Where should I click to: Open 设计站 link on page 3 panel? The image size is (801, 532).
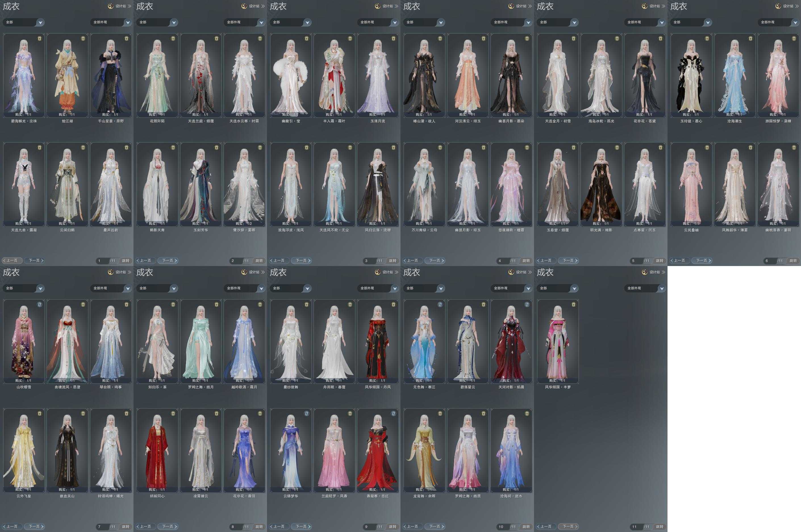click(x=387, y=6)
